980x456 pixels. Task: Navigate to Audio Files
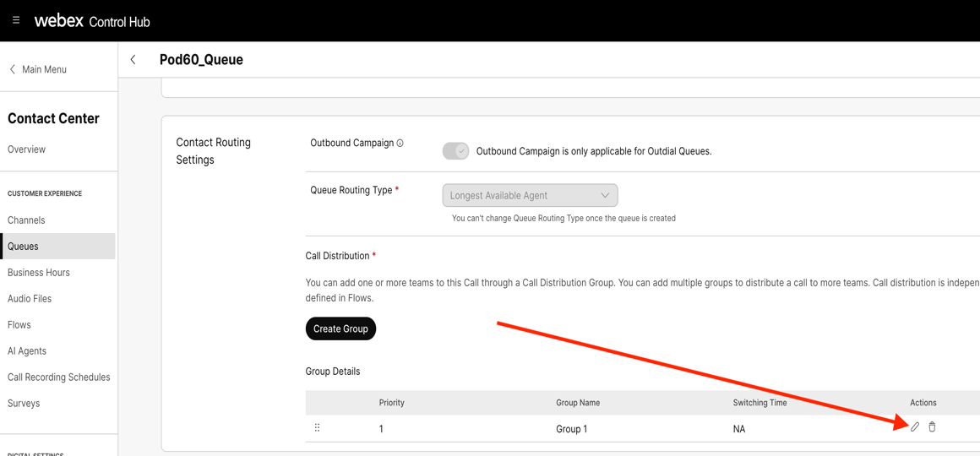coord(30,299)
